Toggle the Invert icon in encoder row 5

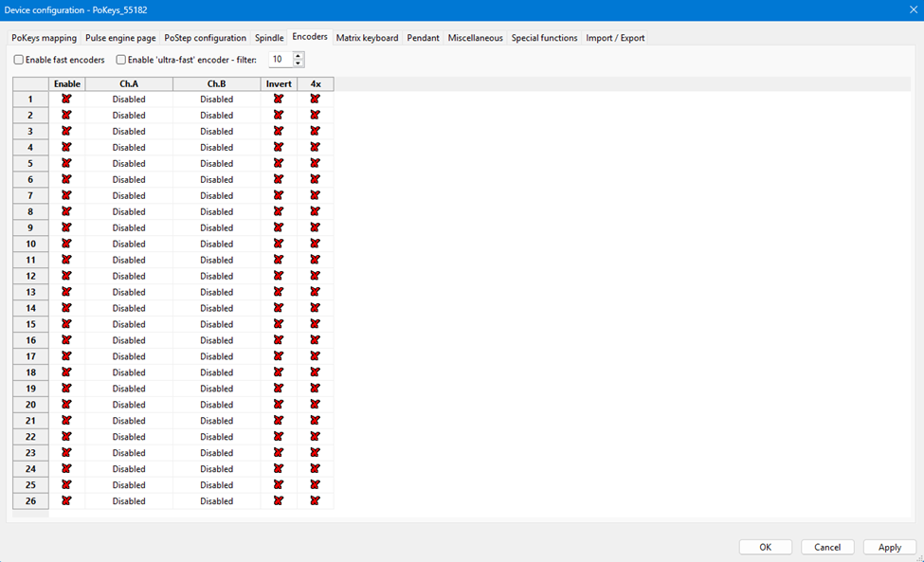pos(279,163)
